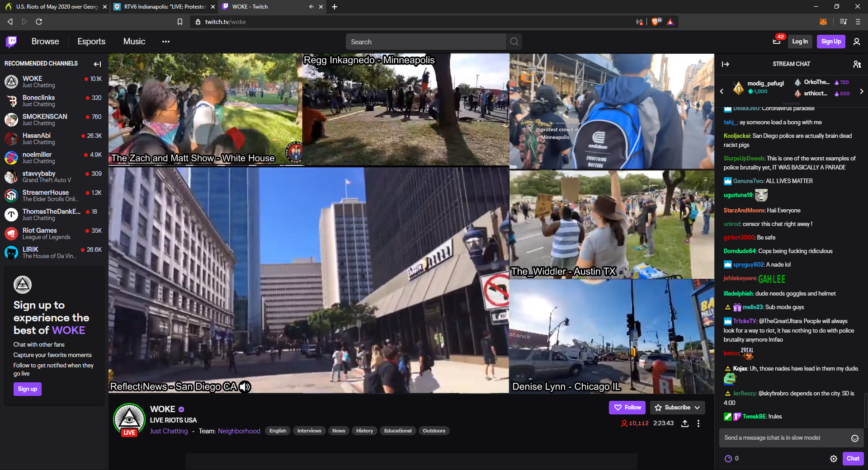Click the Educational tag
The height and width of the screenshot is (470, 868).
click(x=398, y=431)
